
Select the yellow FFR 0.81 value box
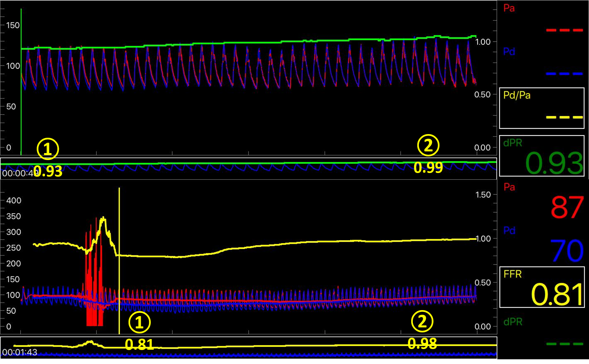coord(542,287)
